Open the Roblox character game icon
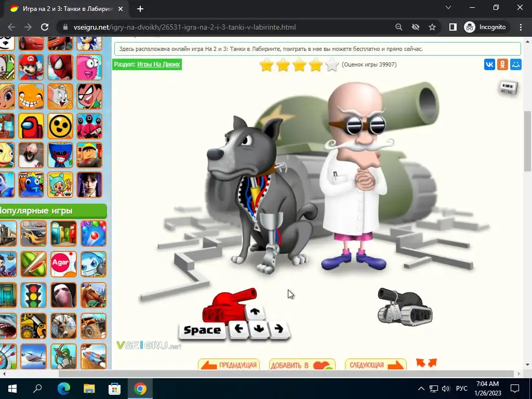The height and width of the screenshot is (399, 532). pyautogui.click(x=89, y=155)
